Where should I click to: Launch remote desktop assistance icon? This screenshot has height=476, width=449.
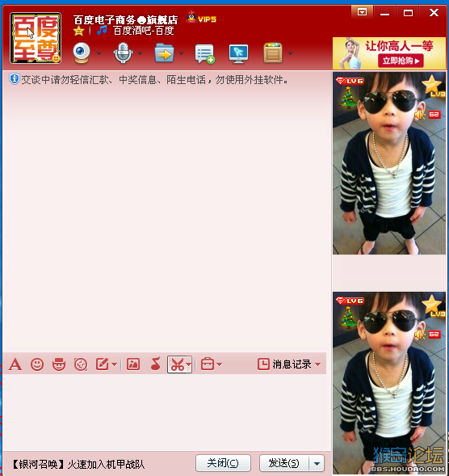238,53
